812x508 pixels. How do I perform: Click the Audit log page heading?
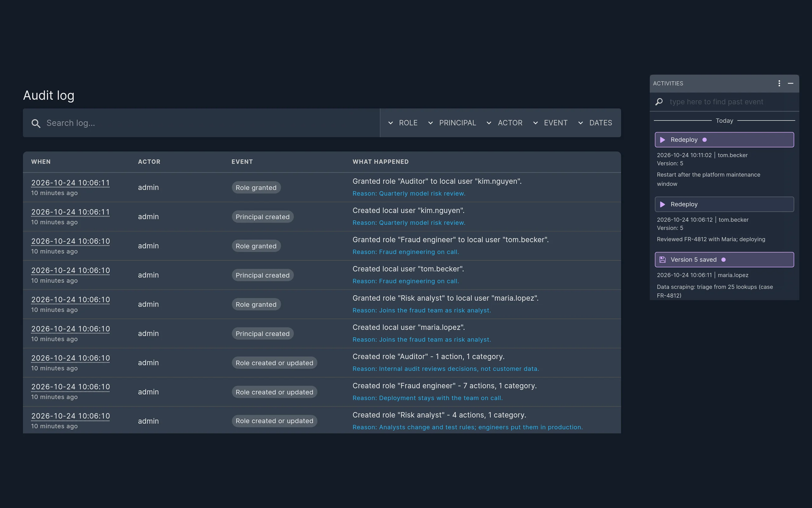[x=49, y=96]
